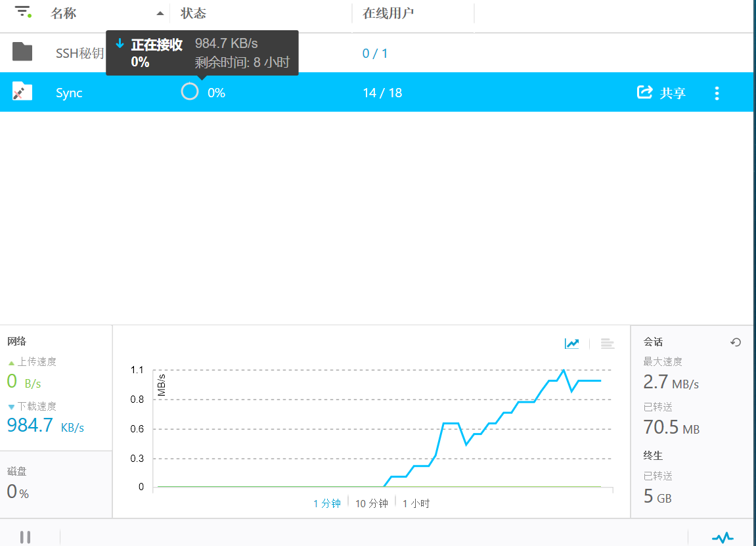Reset session statistics with refresh icon
This screenshot has width=756, height=546.
pyautogui.click(x=736, y=342)
